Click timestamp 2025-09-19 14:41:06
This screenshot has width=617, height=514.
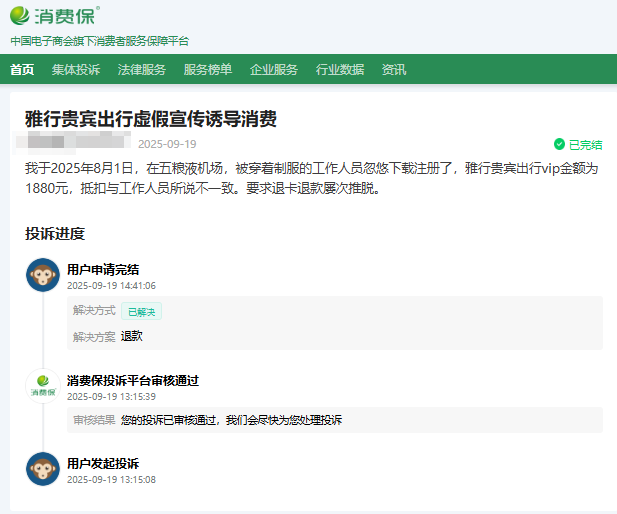coord(111,286)
